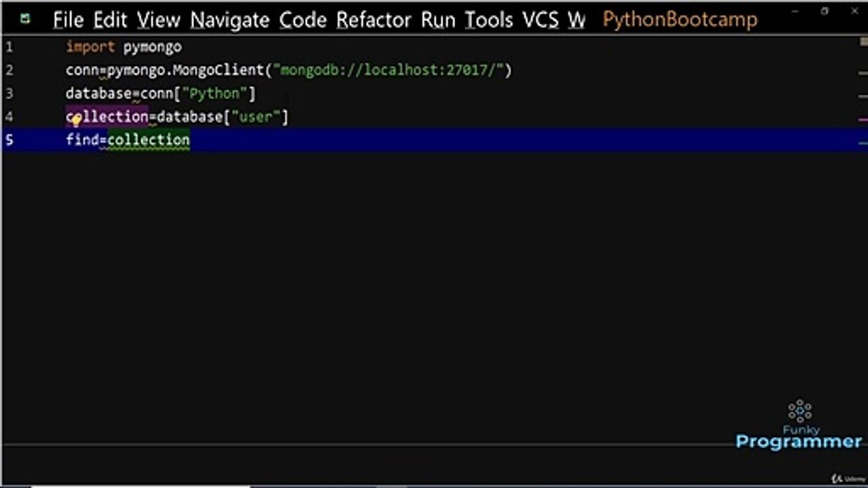Open the Code menu
The width and height of the screenshot is (868, 488).
pos(302,20)
